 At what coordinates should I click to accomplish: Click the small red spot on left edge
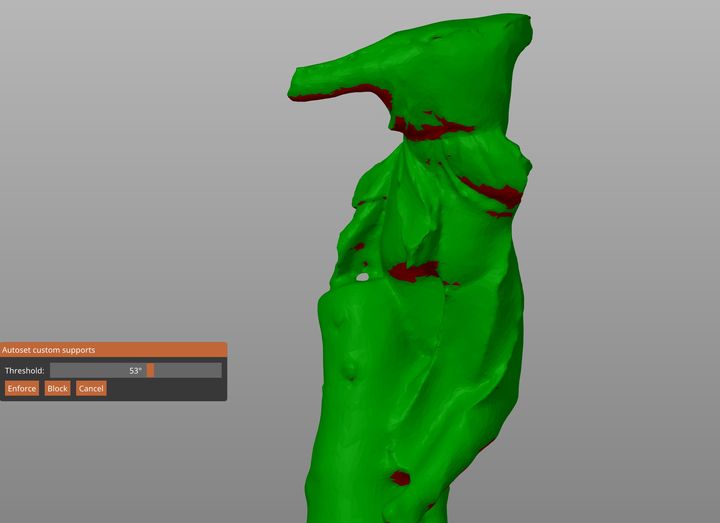pos(358,246)
